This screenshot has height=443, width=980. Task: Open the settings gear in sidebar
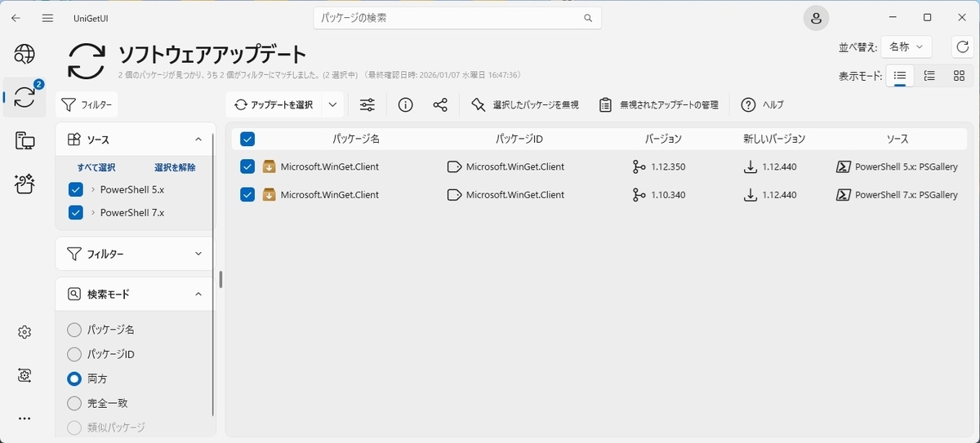pos(24,332)
